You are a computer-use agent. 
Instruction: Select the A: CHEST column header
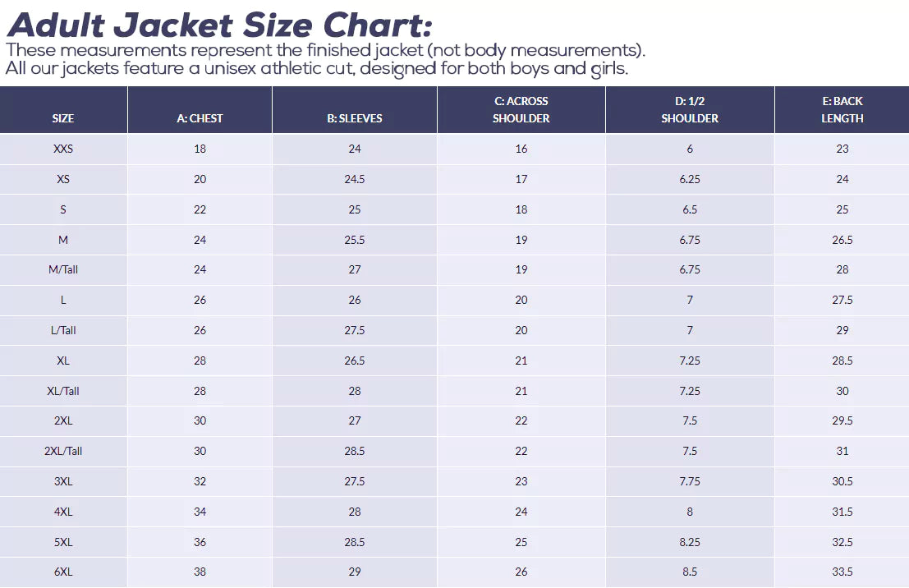tap(200, 118)
